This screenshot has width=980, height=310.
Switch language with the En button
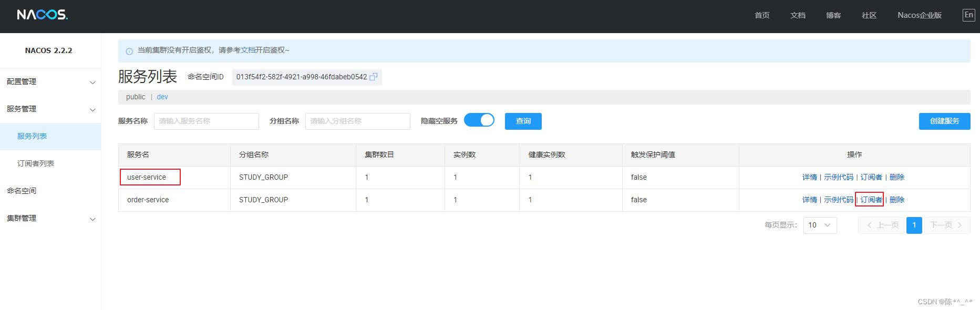pos(968,15)
